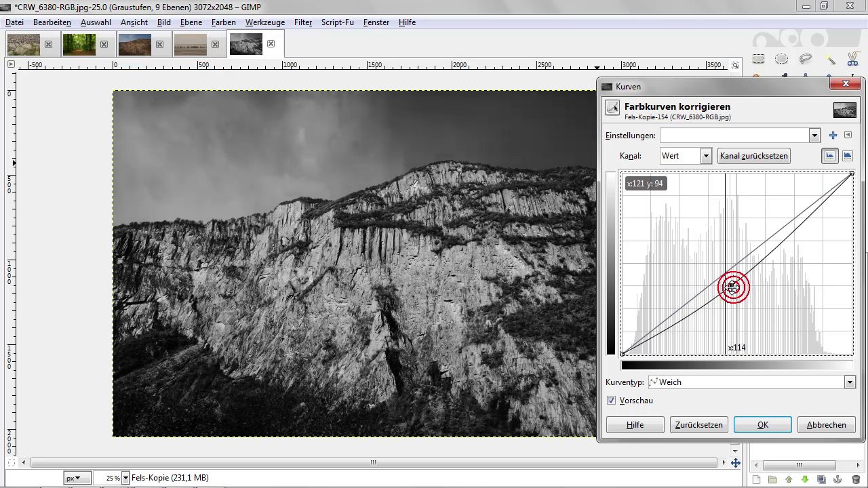
Task: Switch histogram to linear display
Action: tap(830, 156)
